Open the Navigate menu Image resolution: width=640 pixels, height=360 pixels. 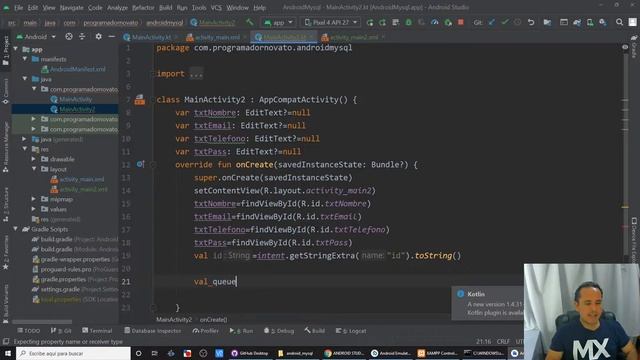(x=71, y=8)
